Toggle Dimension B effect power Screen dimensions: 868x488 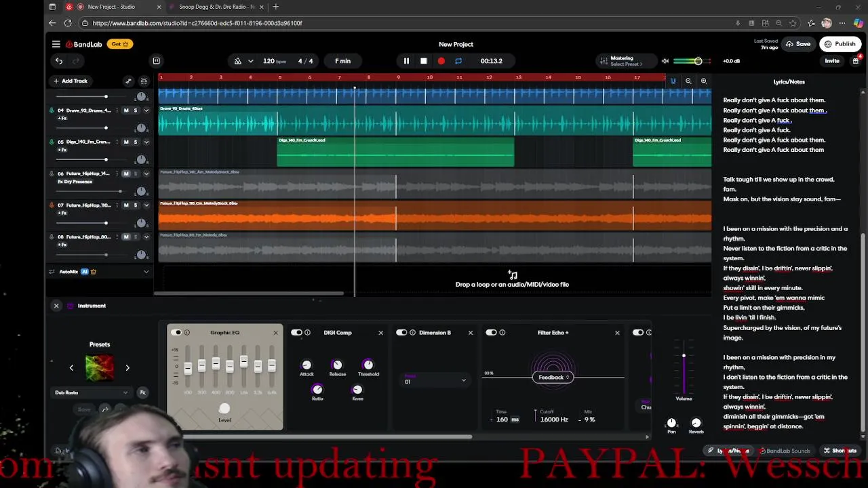coord(401,333)
